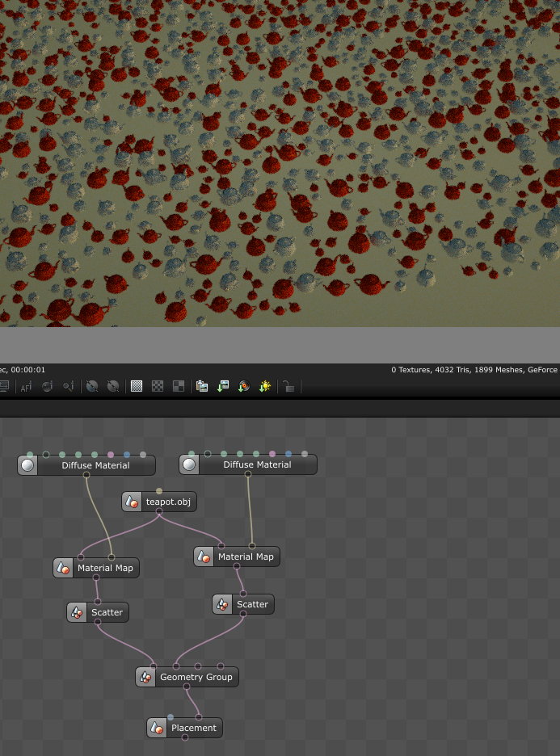Click the left Diffuse Material output pin
The height and width of the screenshot is (756, 560).
pyautogui.click(x=86, y=475)
